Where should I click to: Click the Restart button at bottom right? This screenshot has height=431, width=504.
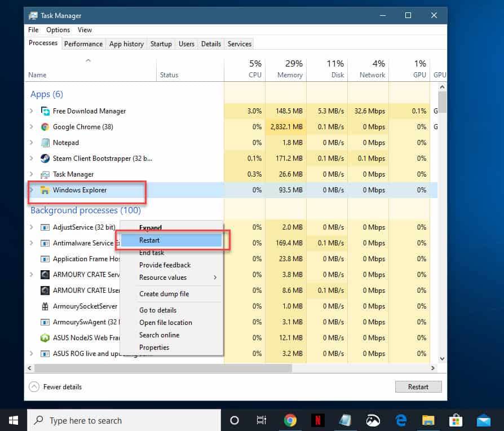[x=418, y=386]
